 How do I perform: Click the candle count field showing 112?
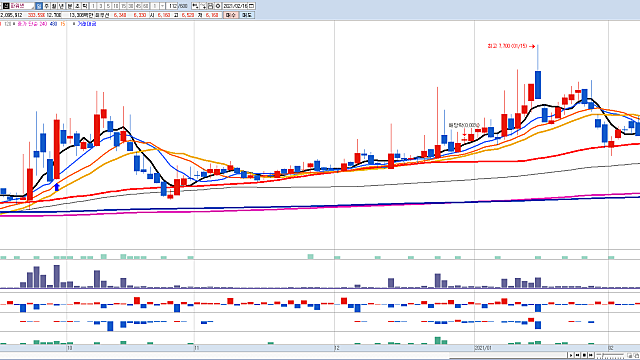coord(172,6)
